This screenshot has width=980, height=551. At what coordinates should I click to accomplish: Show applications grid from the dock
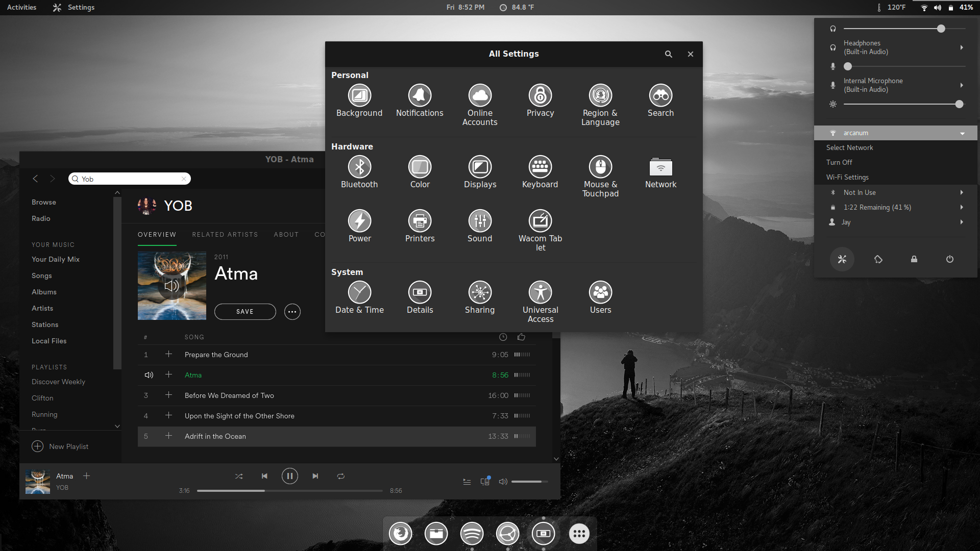(x=579, y=534)
